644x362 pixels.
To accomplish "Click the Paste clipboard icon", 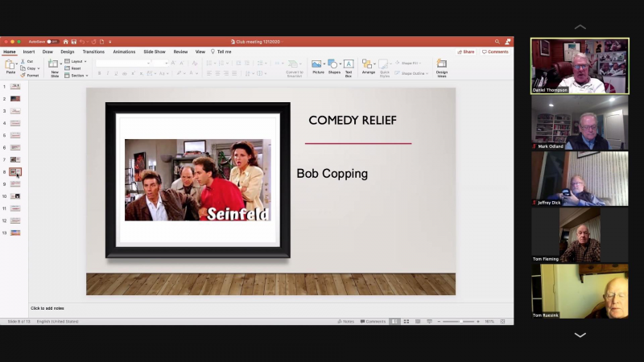I will coord(10,65).
